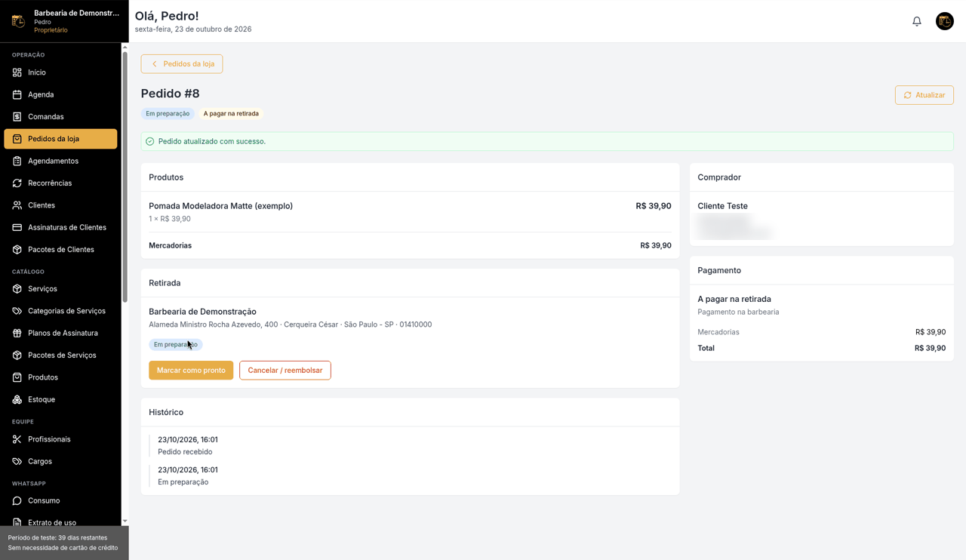Screen dimensions: 966x560
Task: Click the Agendamentos sidebar icon
Action: 17,161
